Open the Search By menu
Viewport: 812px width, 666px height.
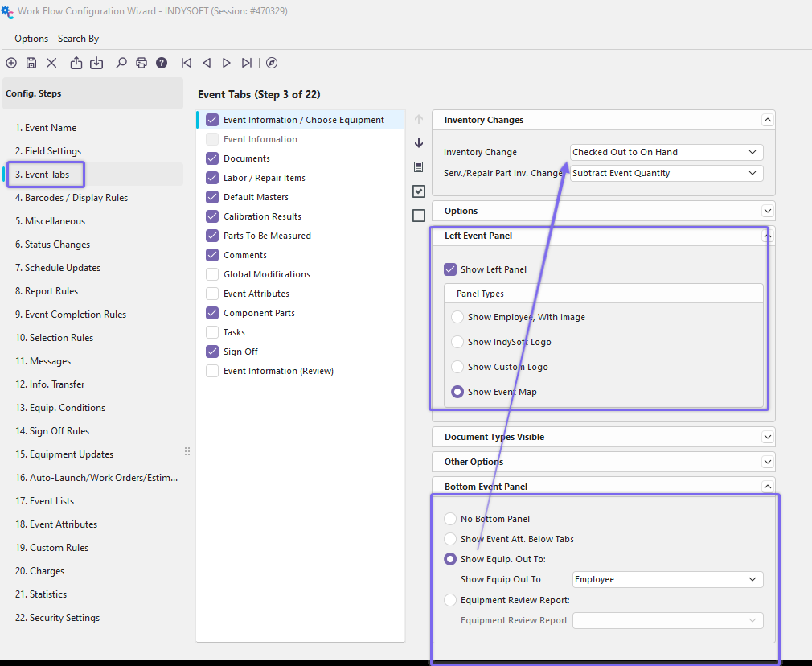[78, 39]
